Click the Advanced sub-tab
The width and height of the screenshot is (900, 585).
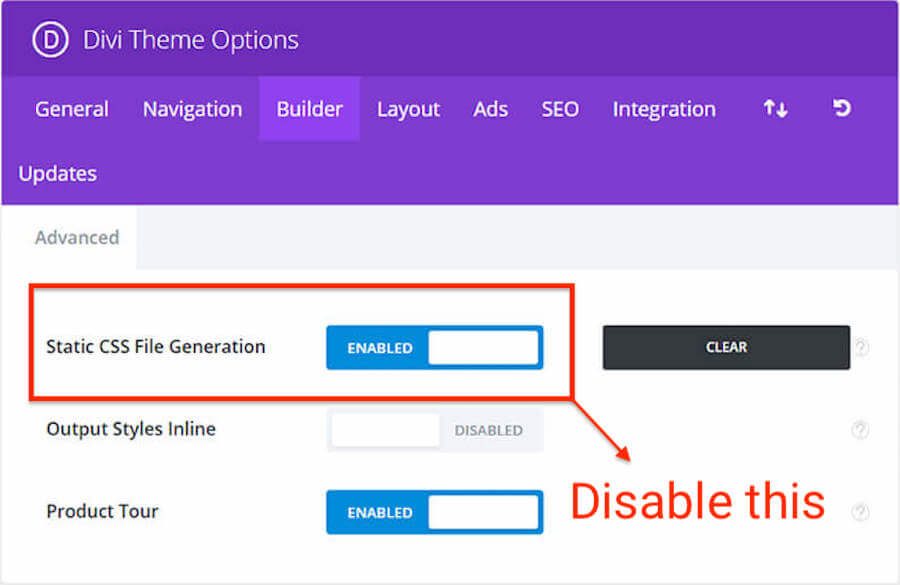[x=77, y=238]
